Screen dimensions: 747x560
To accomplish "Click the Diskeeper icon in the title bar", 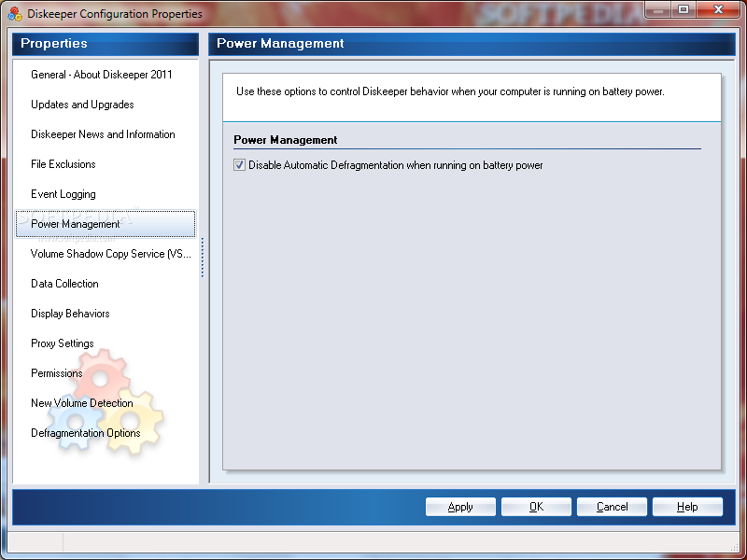I will click(x=15, y=14).
